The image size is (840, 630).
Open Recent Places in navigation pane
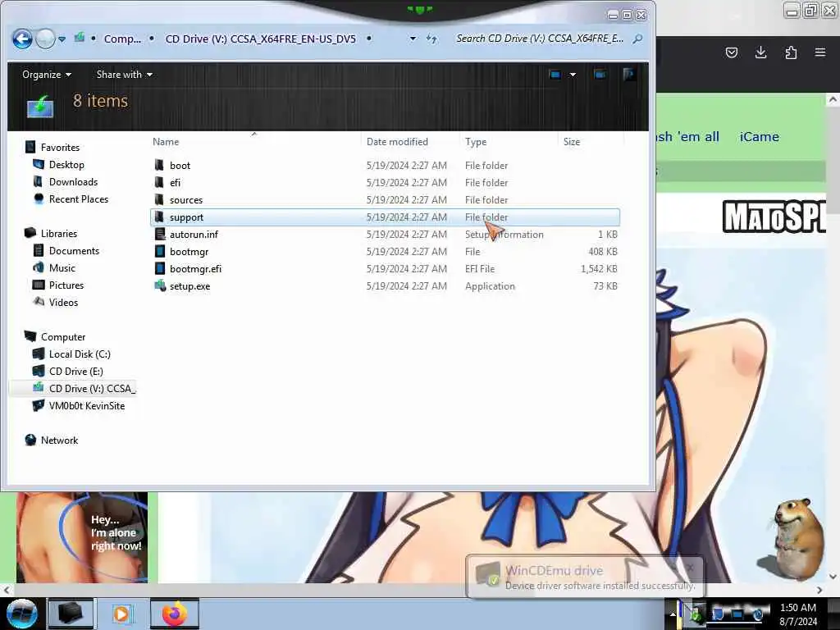pos(79,199)
